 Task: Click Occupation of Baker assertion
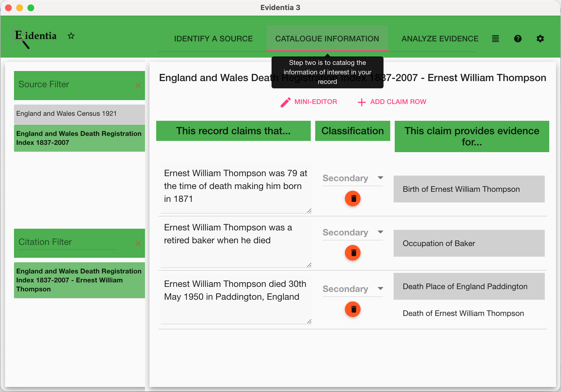(x=469, y=243)
